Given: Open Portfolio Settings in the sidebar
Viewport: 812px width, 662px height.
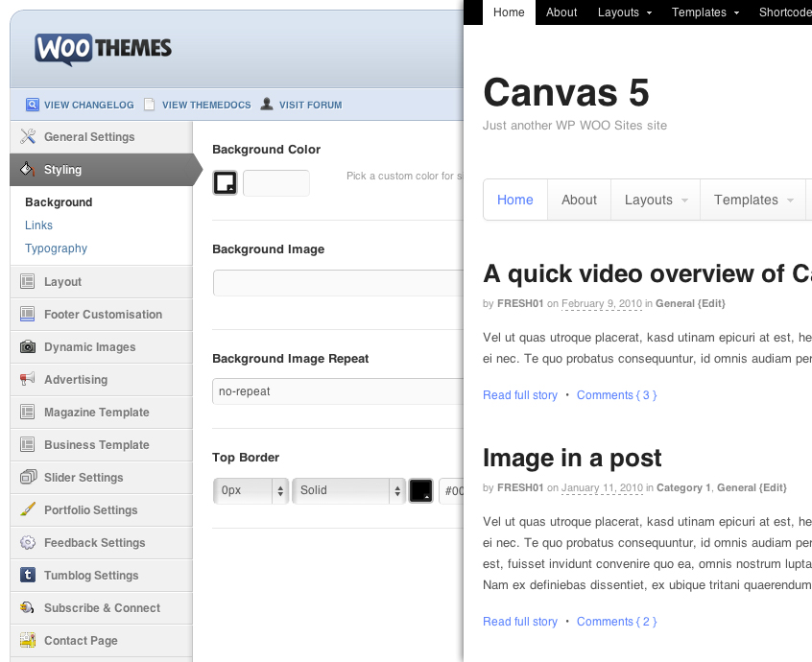Looking at the screenshot, I should tap(102, 509).
